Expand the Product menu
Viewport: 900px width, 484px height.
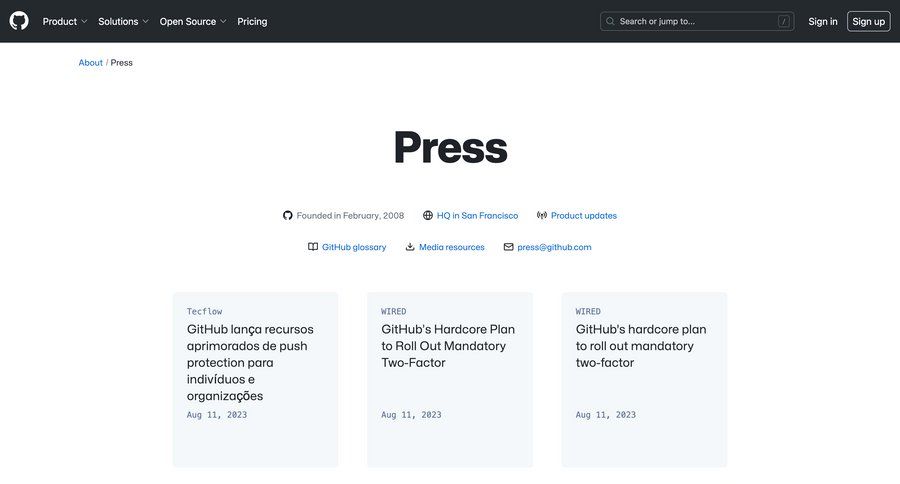pyautogui.click(x=65, y=21)
